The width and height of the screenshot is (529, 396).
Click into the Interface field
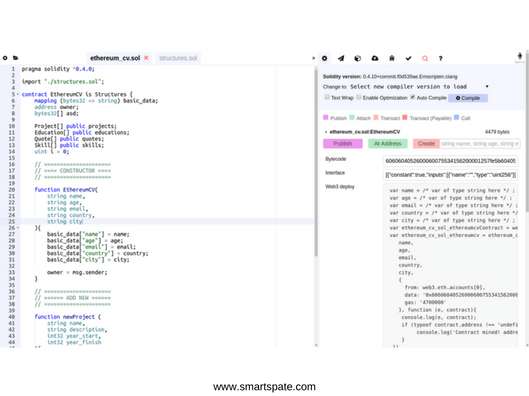[x=451, y=175]
